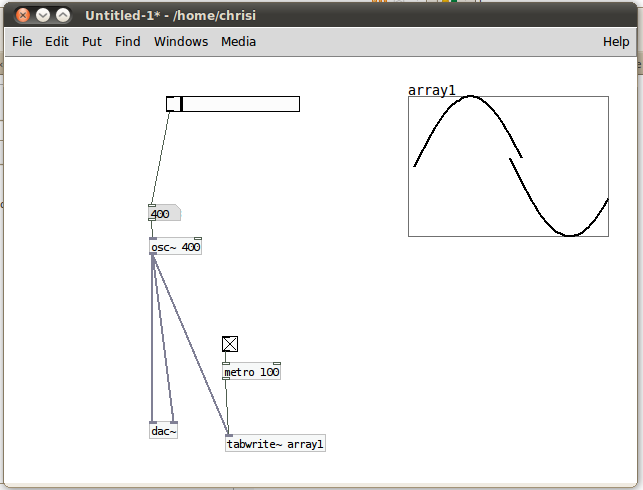
Task: Click the right inlet of dac~
Action: pos(174,422)
